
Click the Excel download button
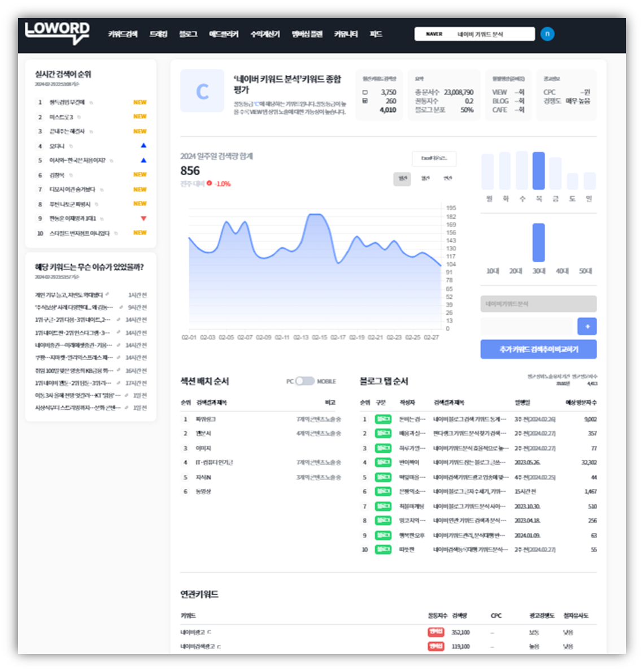[x=434, y=159]
